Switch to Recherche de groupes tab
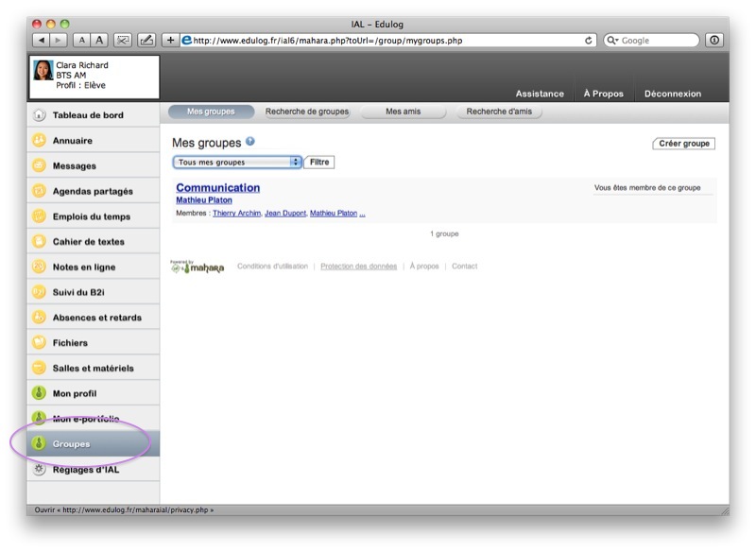This screenshot has width=756, height=552. (x=307, y=112)
